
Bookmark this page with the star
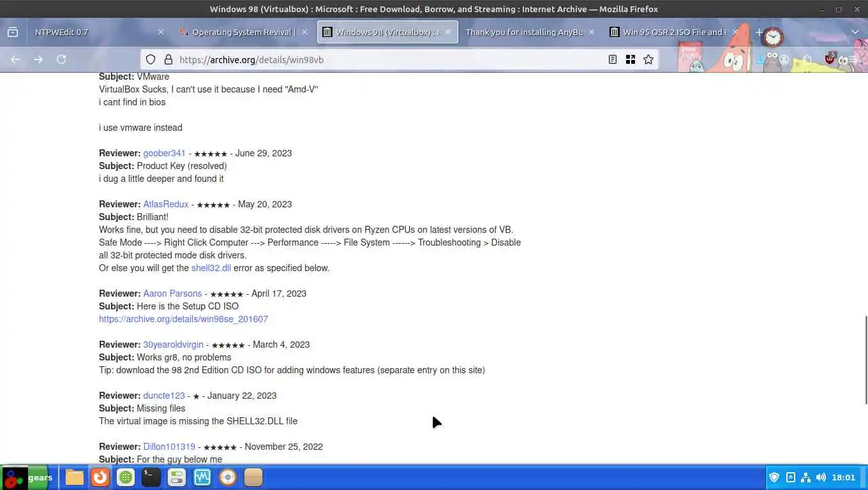click(x=648, y=59)
